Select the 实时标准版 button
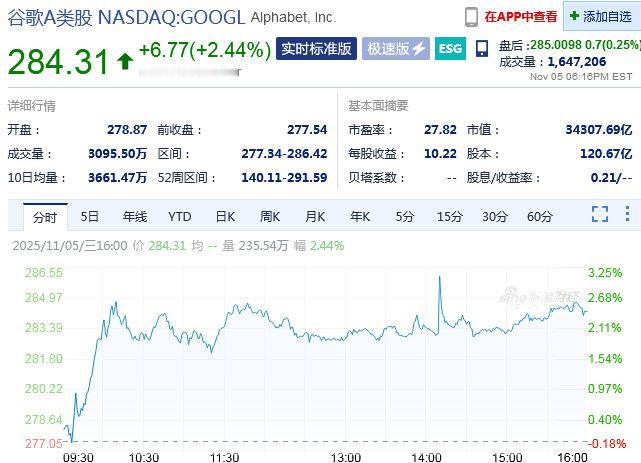 (316, 49)
